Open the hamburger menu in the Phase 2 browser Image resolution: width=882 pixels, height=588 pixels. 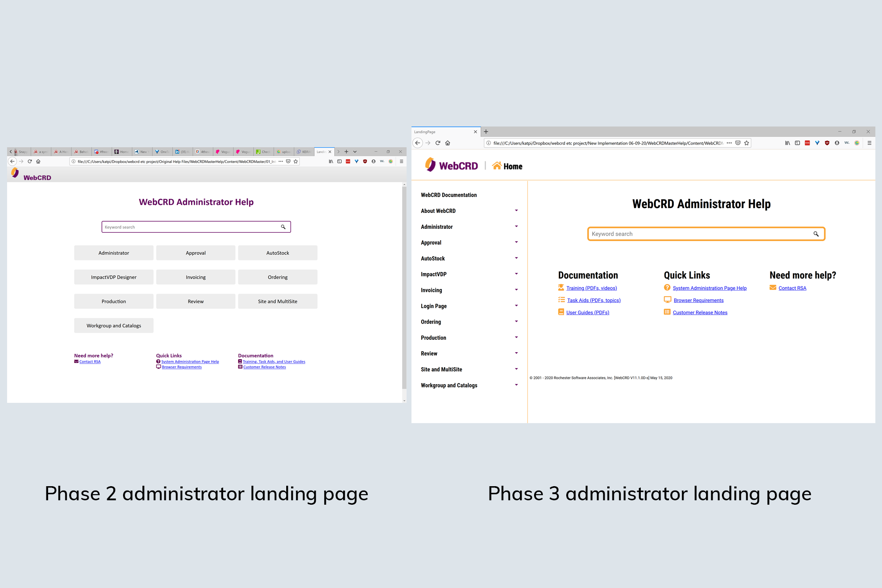[401, 161]
